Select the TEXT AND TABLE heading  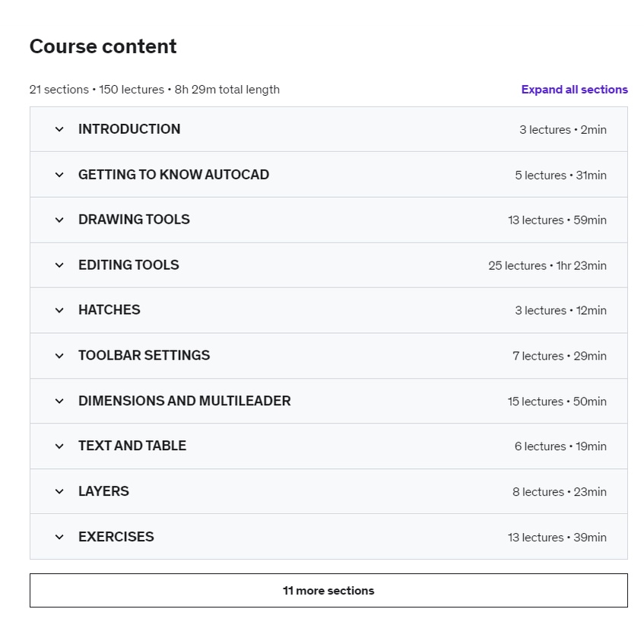pos(132,446)
